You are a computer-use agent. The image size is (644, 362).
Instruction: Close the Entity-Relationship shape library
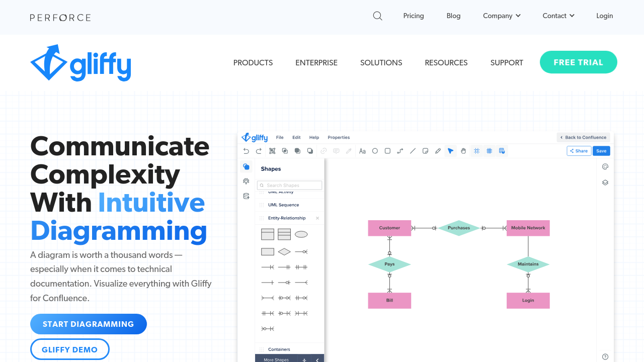[317, 218]
